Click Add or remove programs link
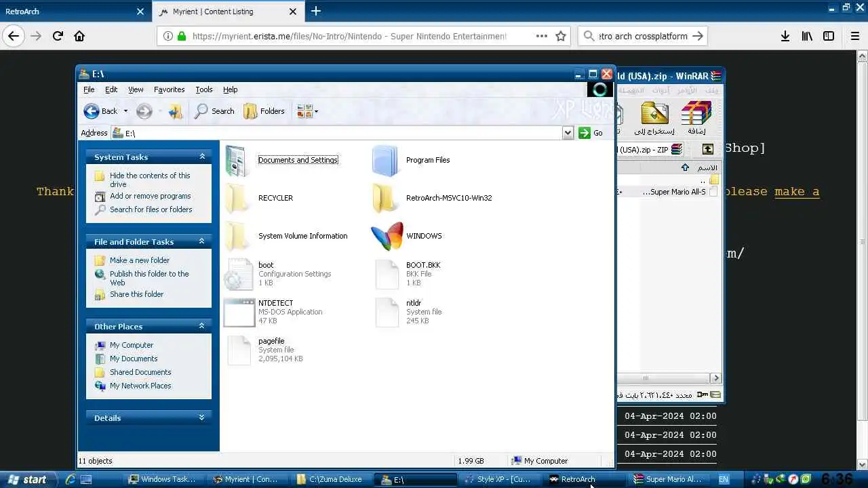Screen dimensions: 868x488 (151, 196)
